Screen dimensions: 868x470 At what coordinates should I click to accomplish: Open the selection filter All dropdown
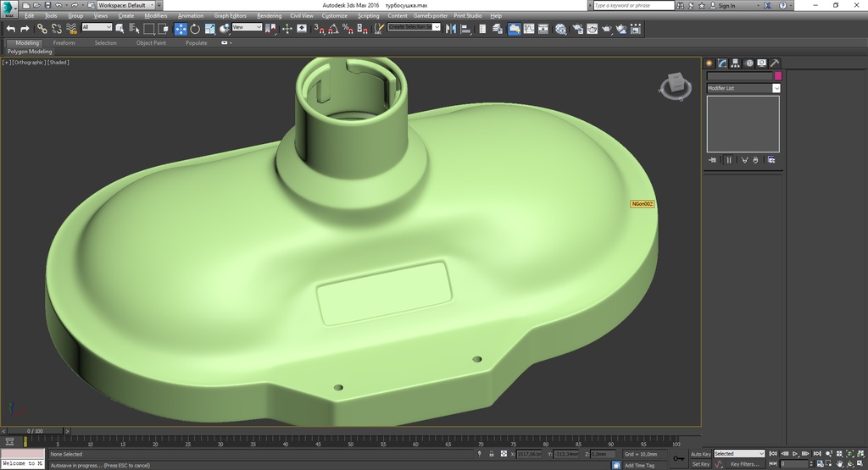[x=97, y=27]
